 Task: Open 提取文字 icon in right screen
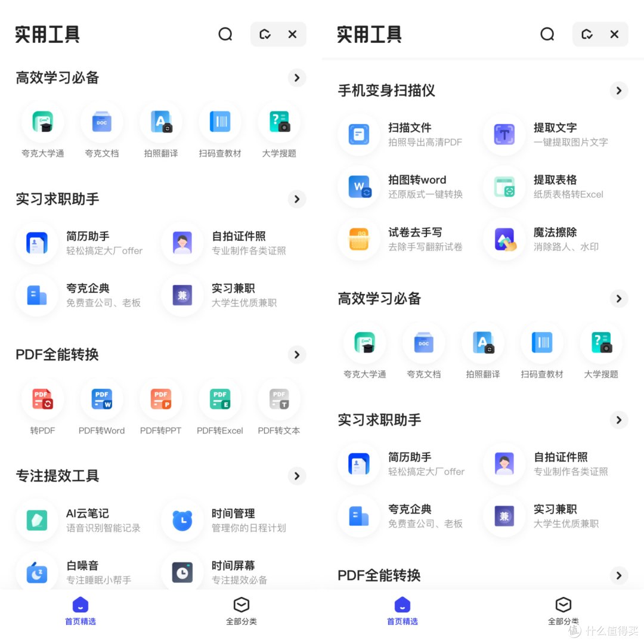click(x=504, y=134)
